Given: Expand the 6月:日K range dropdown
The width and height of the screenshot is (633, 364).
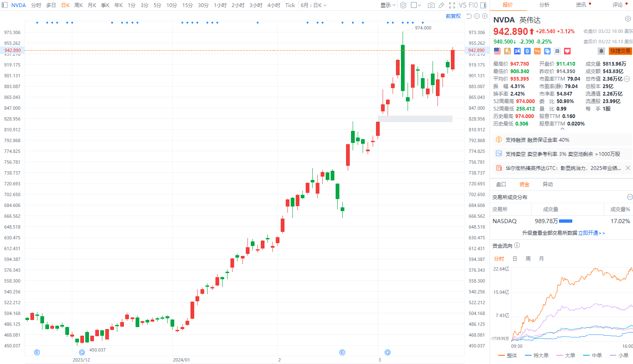Looking at the screenshot, I should click(314, 5).
